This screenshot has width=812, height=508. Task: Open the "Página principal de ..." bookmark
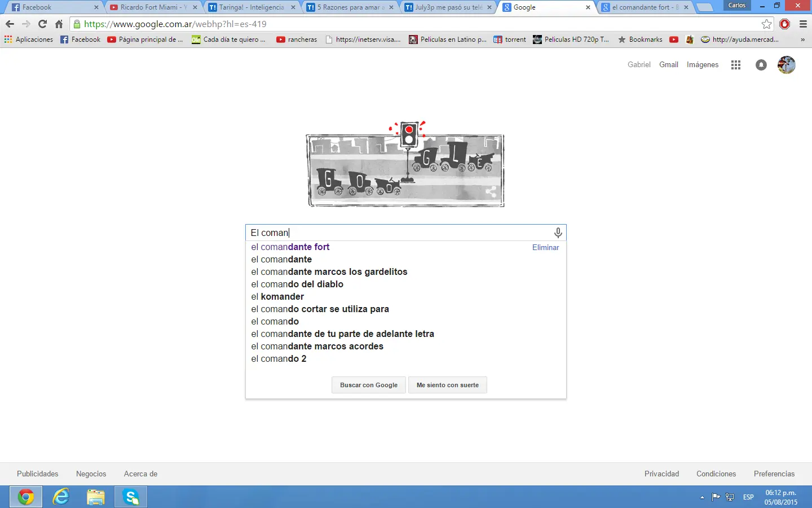coord(145,40)
